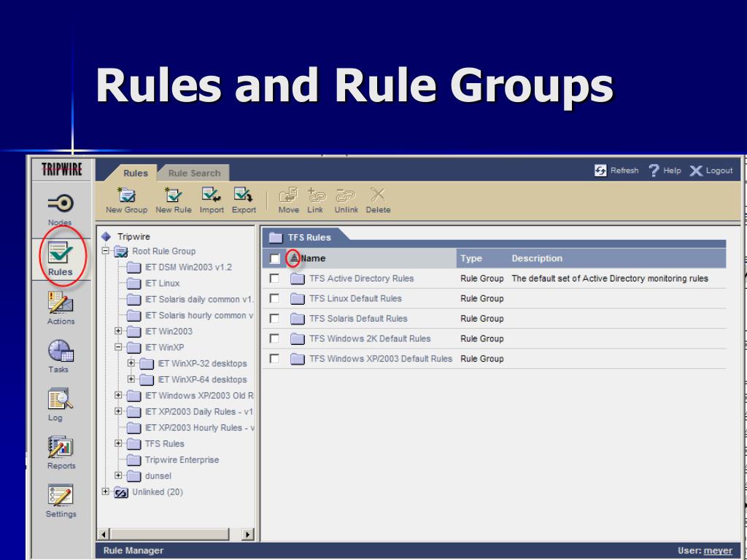Click the tree scrollbar left arrow

pos(104,534)
